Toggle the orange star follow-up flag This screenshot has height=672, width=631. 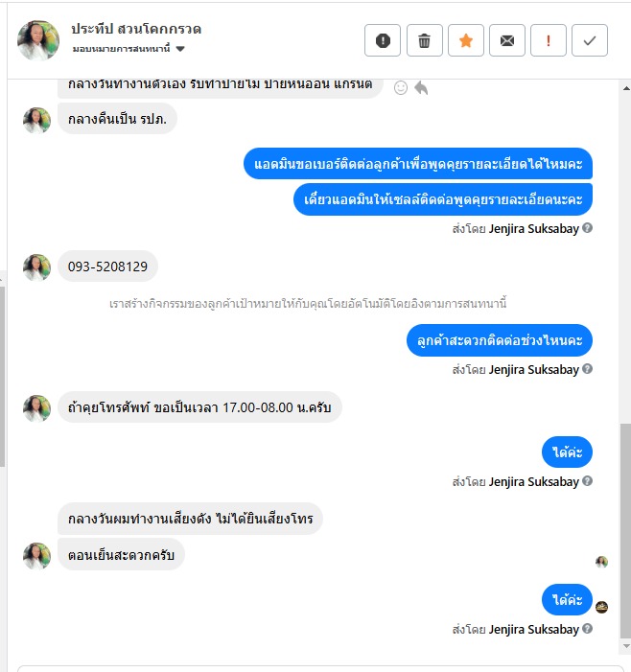[466, 40]
